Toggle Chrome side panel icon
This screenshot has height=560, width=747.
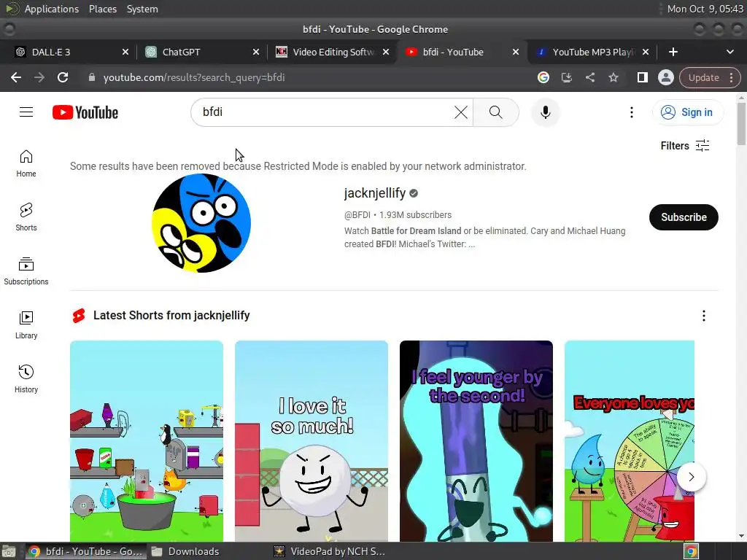pos(643,77)
